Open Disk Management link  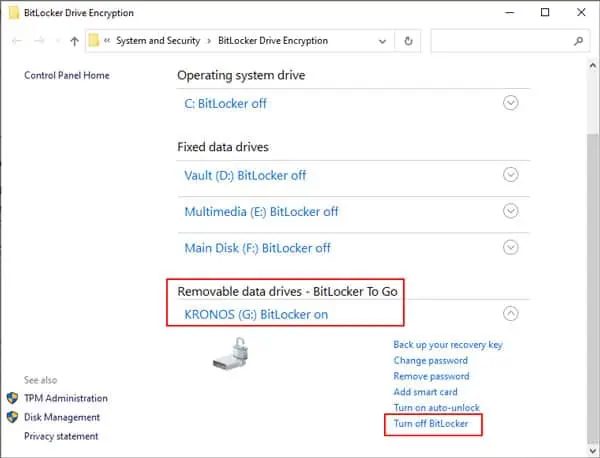tap(62, 417)
